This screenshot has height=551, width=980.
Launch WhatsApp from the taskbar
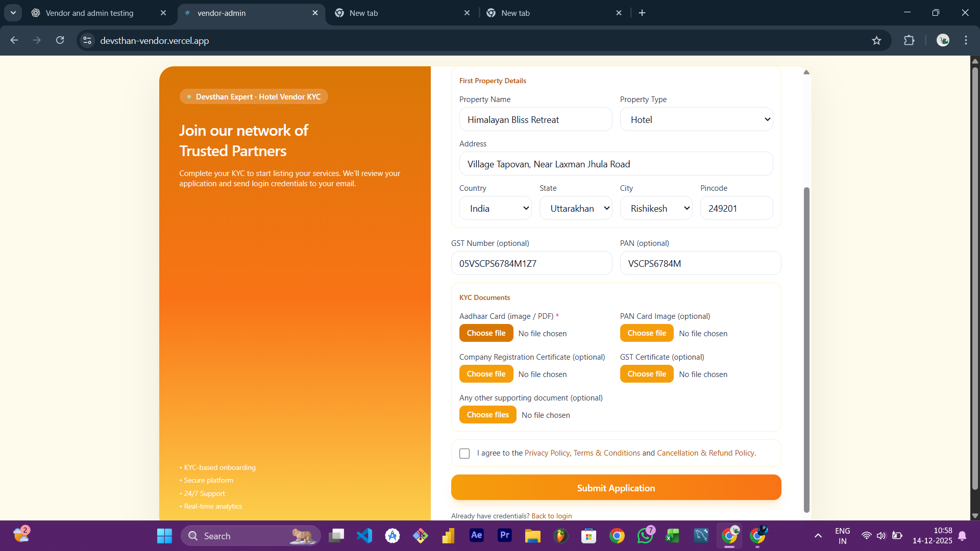click(x=645, y=536)
